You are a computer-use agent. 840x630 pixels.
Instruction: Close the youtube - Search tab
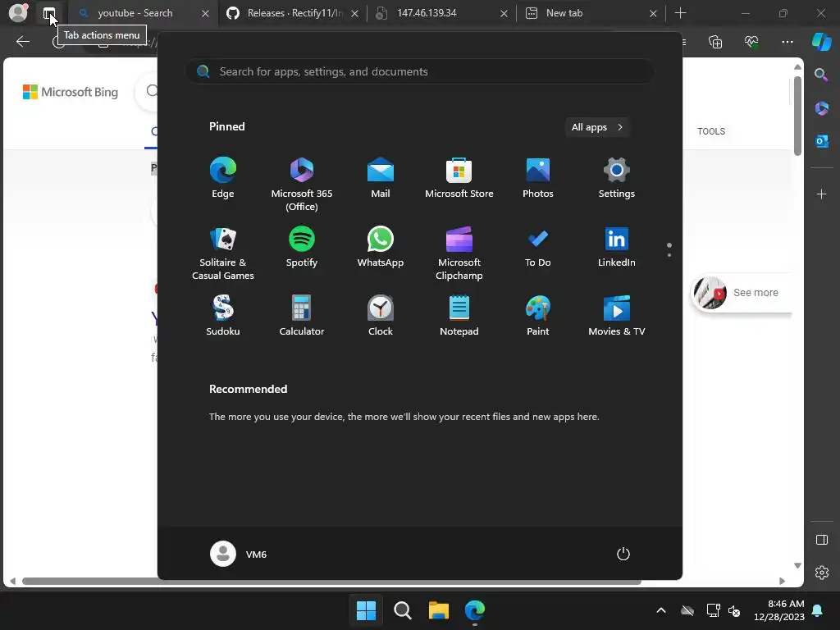pos(205,13)
